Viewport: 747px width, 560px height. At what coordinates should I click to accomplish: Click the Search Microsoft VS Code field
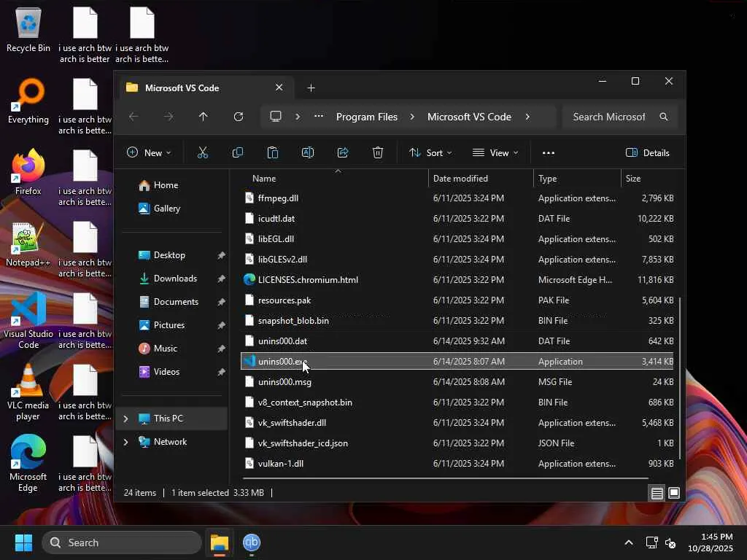tap(620, 117)
